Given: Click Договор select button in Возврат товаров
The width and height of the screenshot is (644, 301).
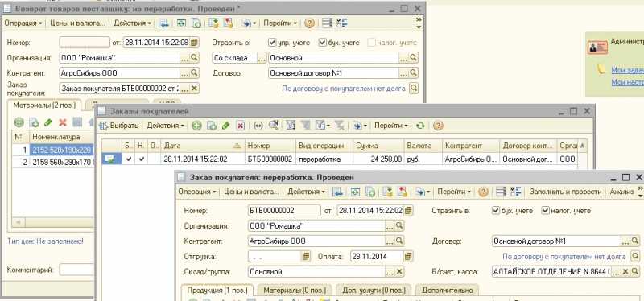Looking at the screenshot, I should pyautogui.click(x=405, y=73).
